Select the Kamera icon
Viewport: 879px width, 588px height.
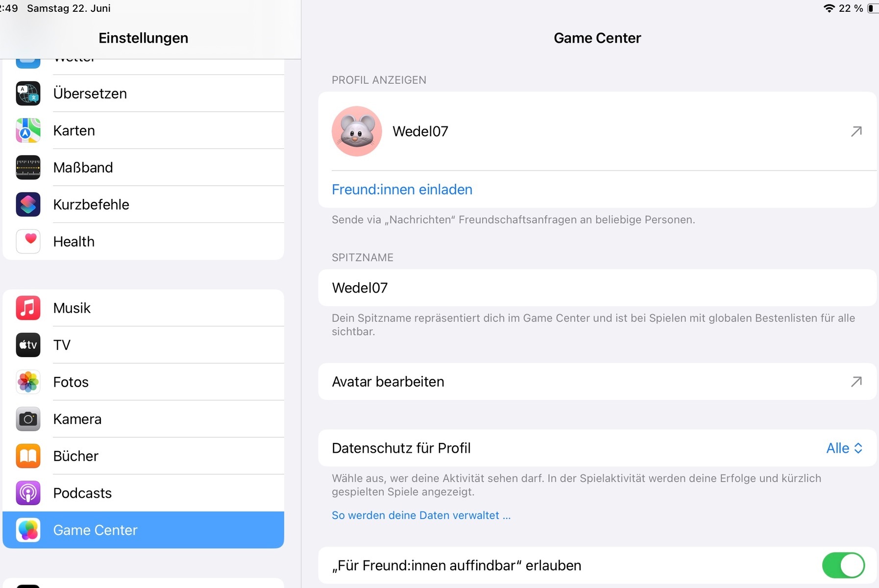click(28, 419)
